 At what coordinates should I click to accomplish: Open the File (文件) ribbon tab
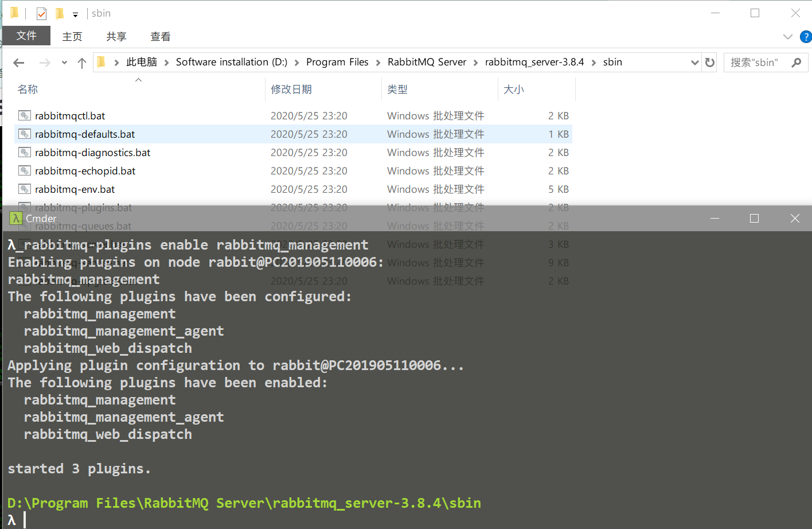[x=26, y=36]
